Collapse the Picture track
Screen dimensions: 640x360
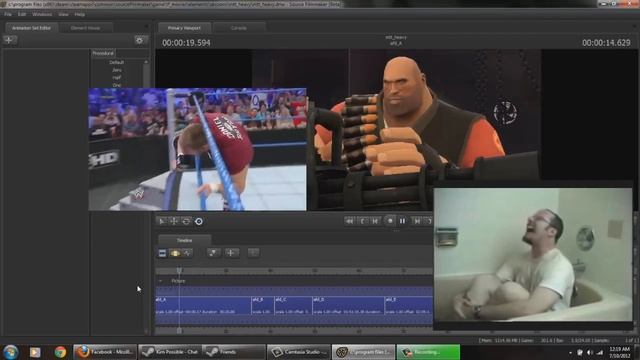coord(160,281)
